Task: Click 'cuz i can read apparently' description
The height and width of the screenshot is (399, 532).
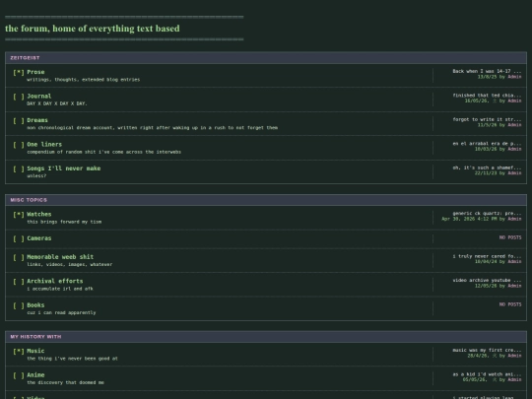Action: pos(61,313)
